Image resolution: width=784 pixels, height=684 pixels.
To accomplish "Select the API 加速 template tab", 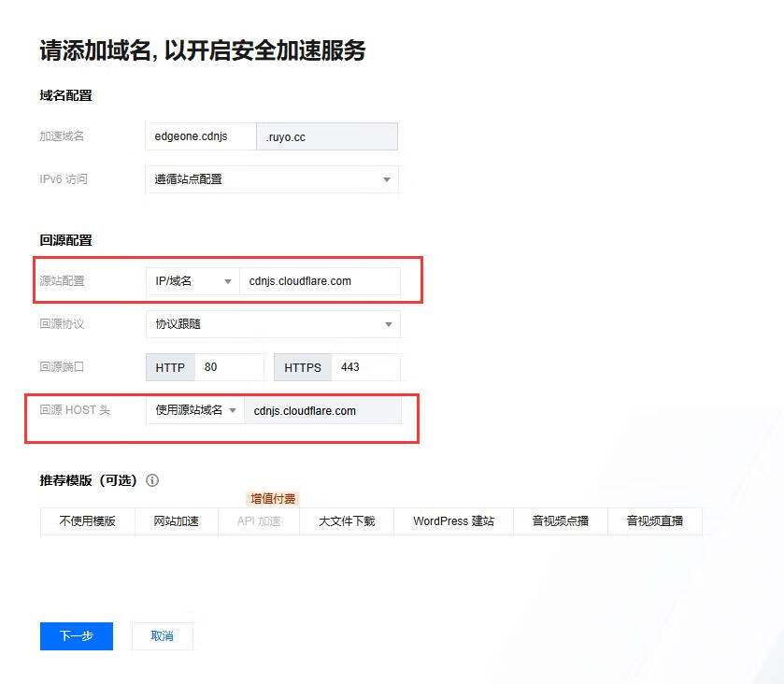I will coord(259,520).
